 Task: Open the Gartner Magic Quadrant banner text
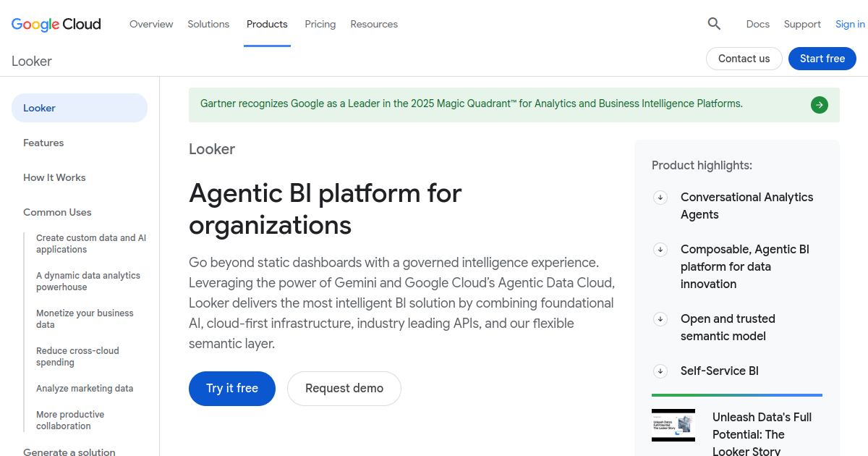click(472, 104)
